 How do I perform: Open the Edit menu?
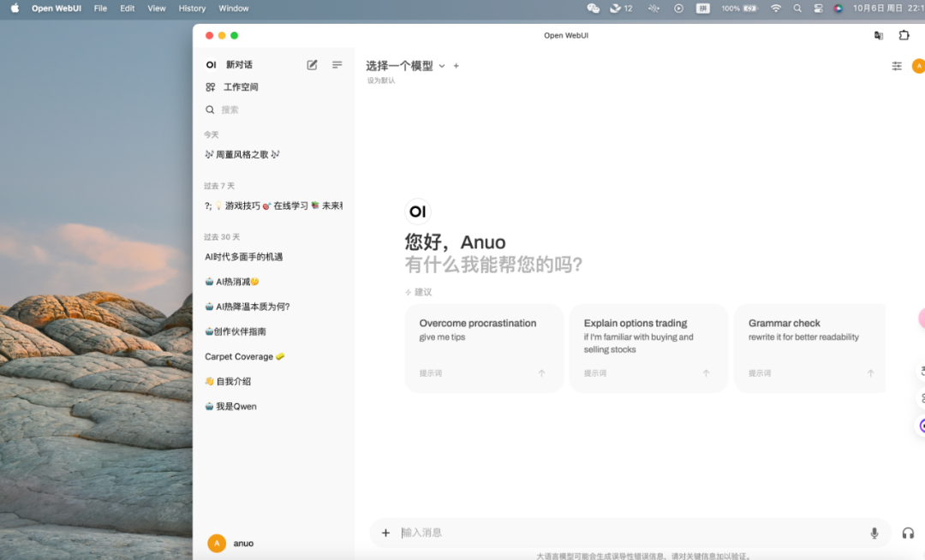point(128,9)
